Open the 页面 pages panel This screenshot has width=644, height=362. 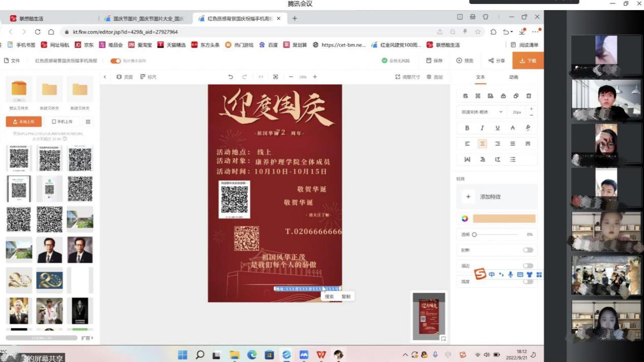(x=125, y=77)
